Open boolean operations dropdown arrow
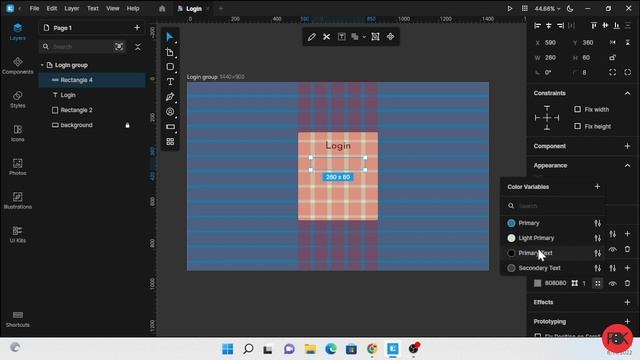Viewport: 640px width, 360px height. [x=363, y=37]
